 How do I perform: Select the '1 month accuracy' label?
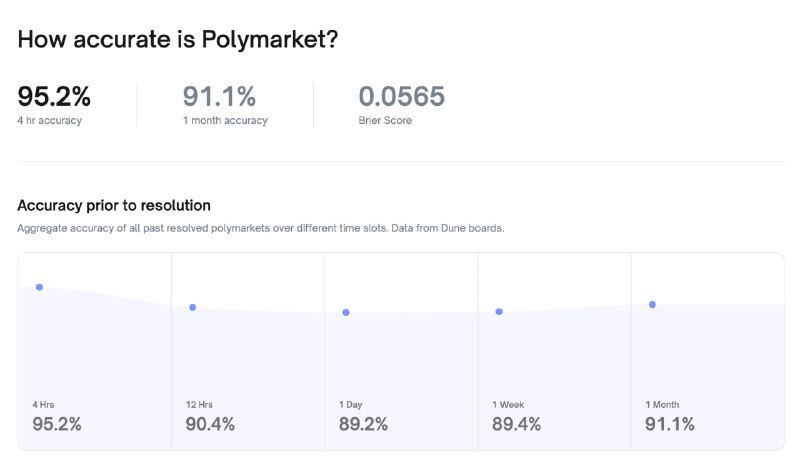tap(225, 121)
